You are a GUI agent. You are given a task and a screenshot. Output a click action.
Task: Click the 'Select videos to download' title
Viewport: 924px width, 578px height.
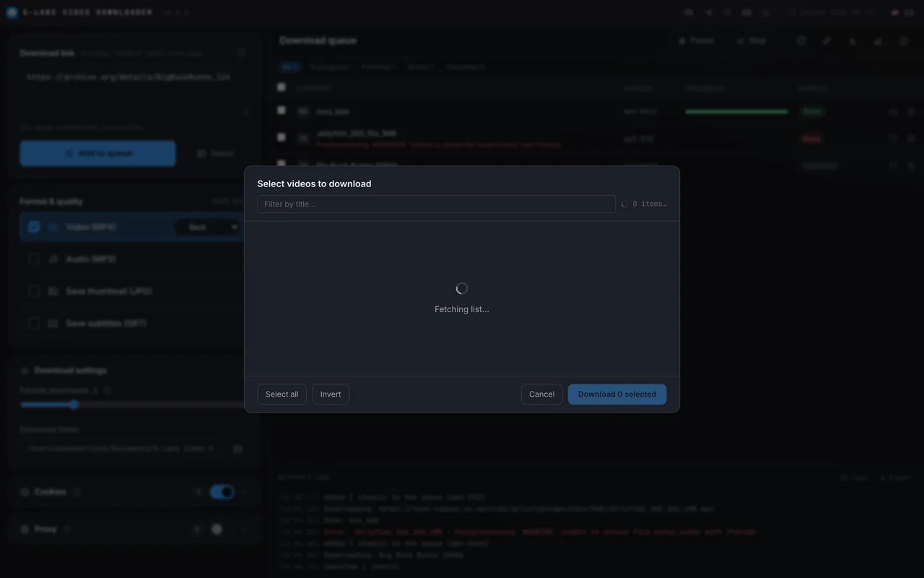314,184
